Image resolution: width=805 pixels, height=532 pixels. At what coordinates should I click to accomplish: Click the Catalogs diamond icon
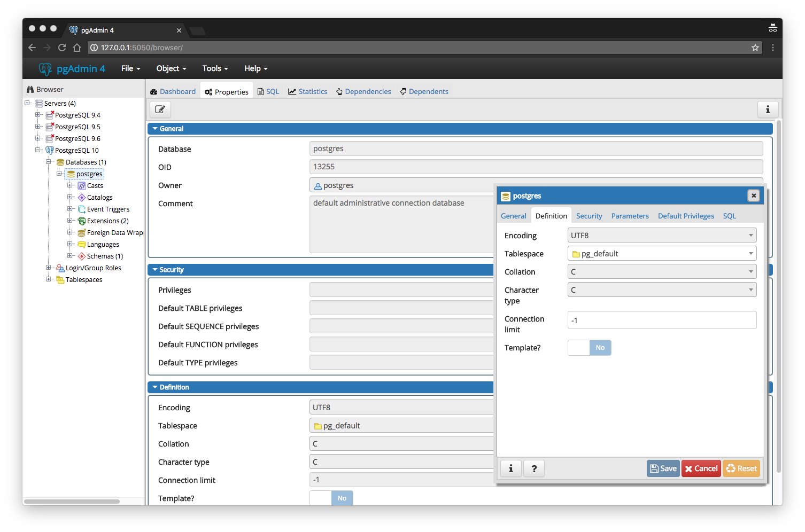point(82,197)
